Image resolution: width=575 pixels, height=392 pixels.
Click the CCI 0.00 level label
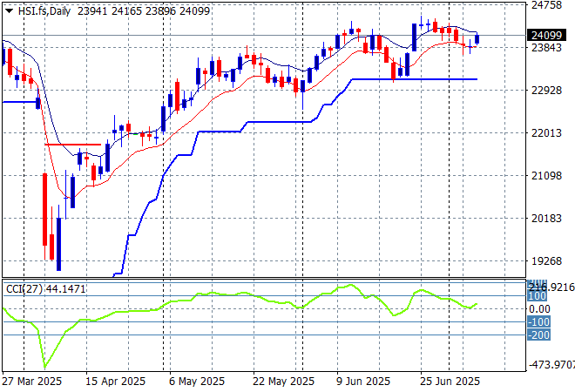539,309
